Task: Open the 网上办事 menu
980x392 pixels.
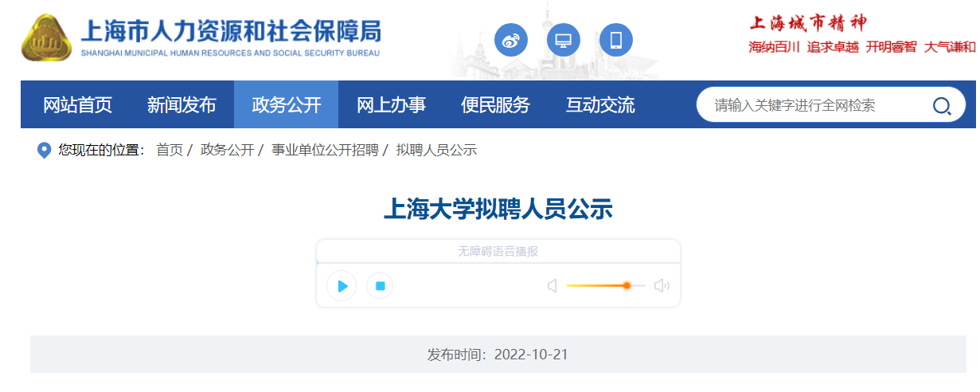Action: click(x=391, y=104)
